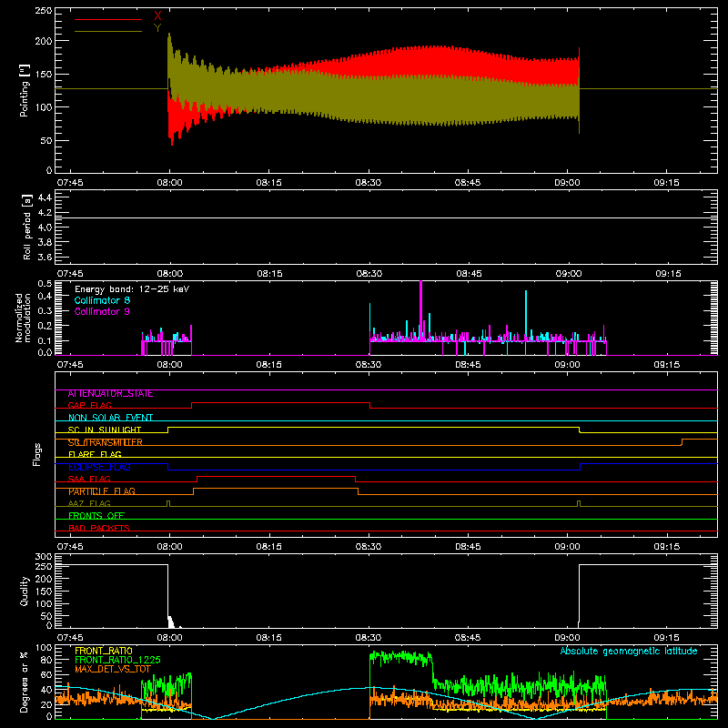The image size is (728, 728).
Task: Click the 08:15 label under Quality plot
Action: (268, 638)
